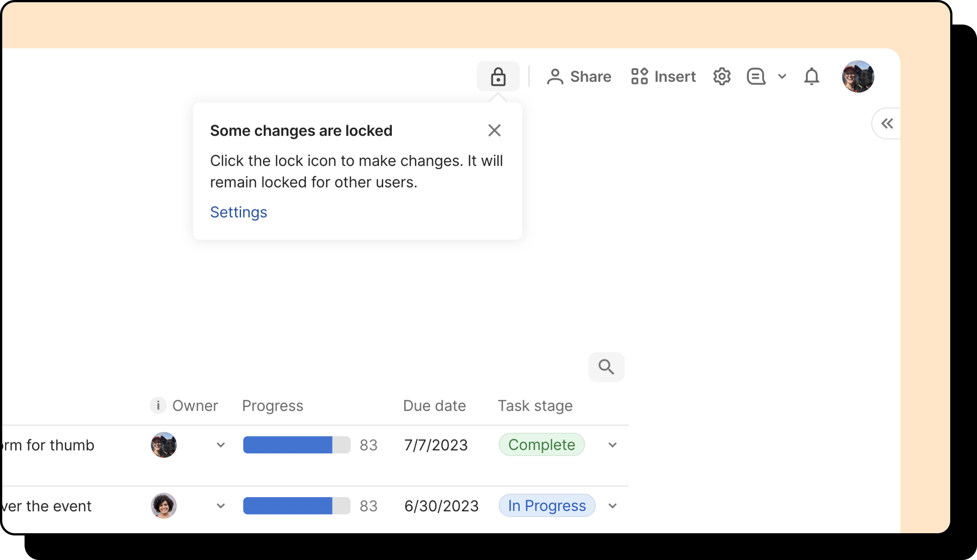Click the progress bar showing 83 for thumb task

[296, 445]
